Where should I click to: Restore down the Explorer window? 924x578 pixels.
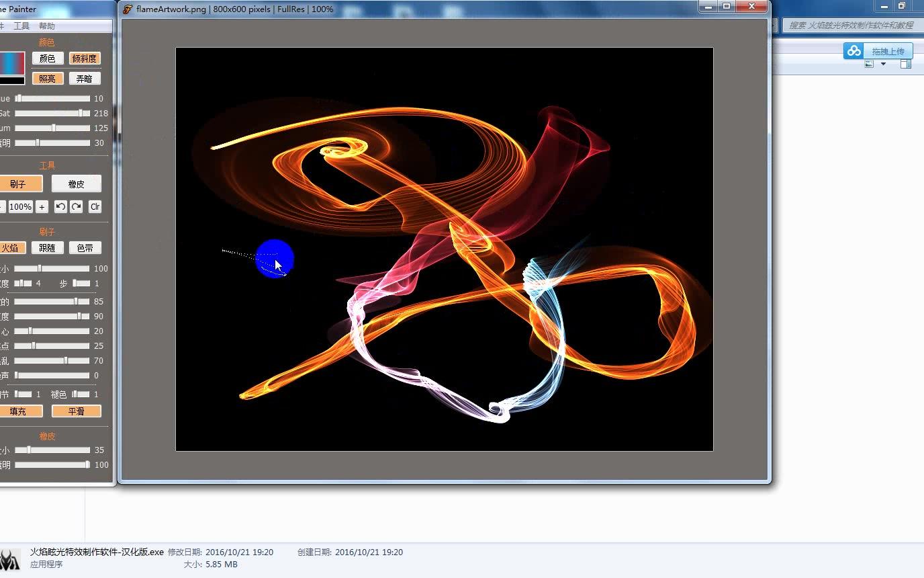[902, 6]
